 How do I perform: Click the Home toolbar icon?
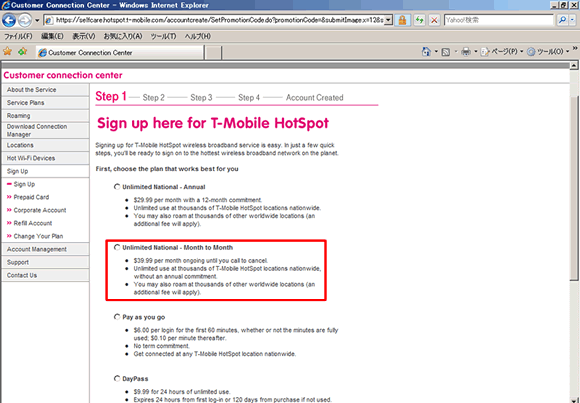(426, 52)
